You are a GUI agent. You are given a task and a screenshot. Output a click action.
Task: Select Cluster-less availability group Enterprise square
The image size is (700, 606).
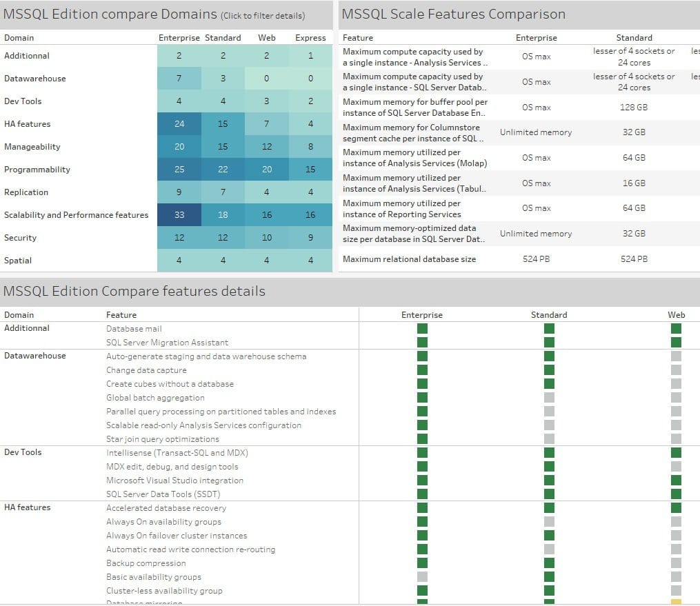(x=422, y=590)
